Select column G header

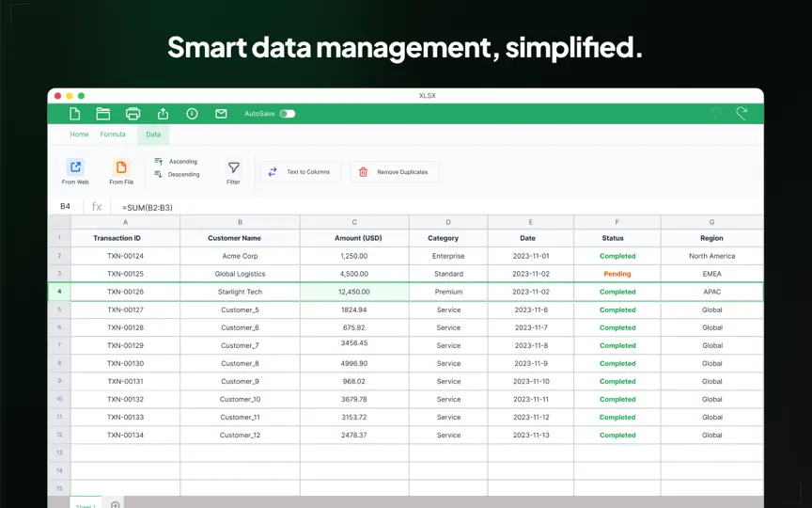[711, 222]
